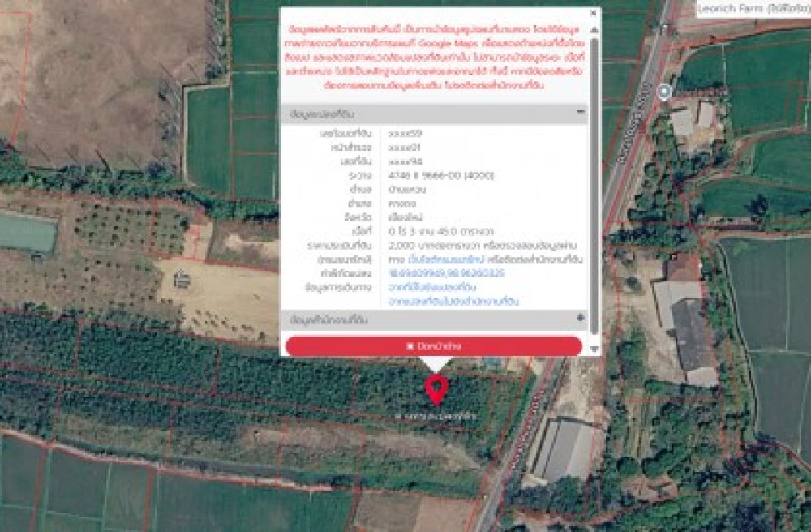The width and height of the screenshot is (811, 532).
Task: Open route from parcel to land office link
Action: point(453,302)
